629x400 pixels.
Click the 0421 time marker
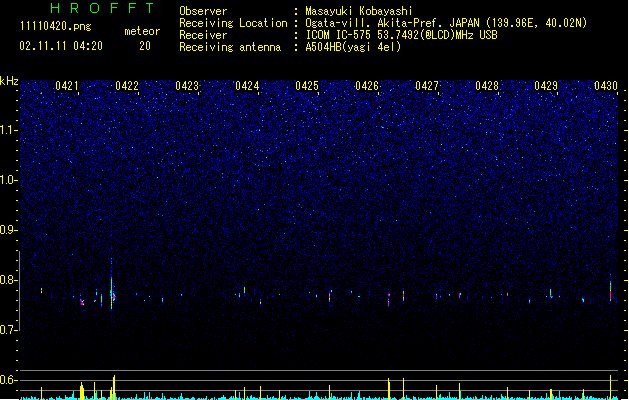[x=67, y=86]
